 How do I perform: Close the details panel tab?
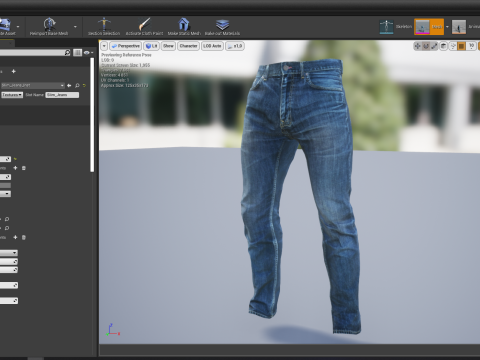click(x=11, y=43)
